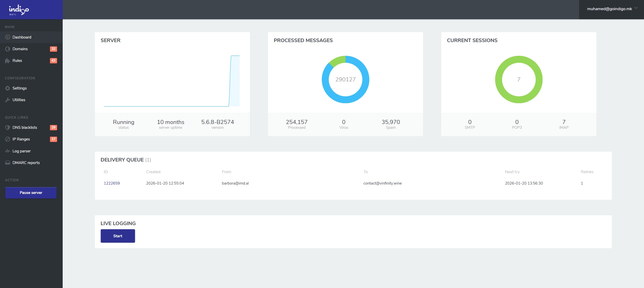Open queue message ID 1222659

[112, 183]
